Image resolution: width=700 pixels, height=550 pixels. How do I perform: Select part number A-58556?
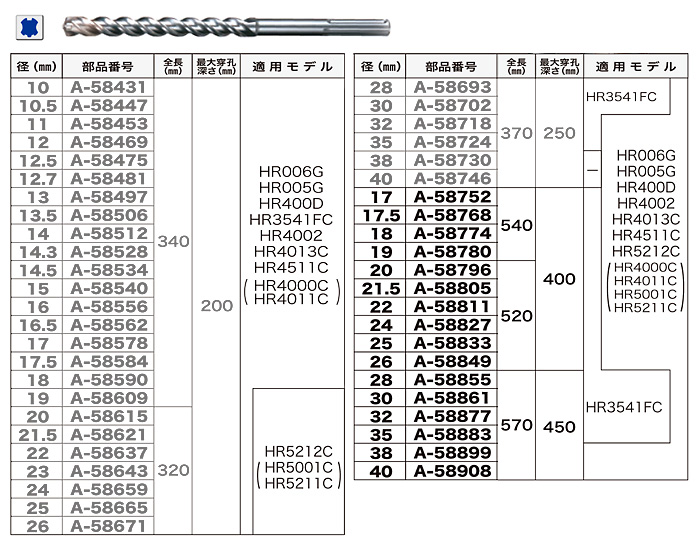click(x=109, y=307)
